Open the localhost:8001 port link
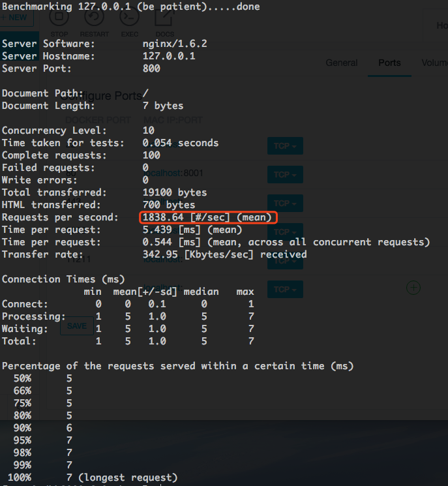The width and height of the screenshot is (448, 486). (x=172, y=174)
